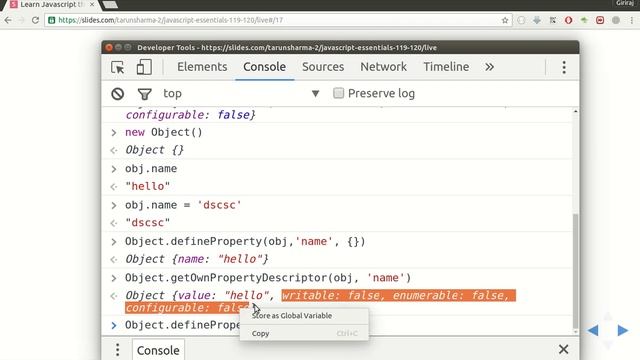Screen dimensions: 640x360
Task: Enable the Preserve log checkbox
Action: coord(338,93)
